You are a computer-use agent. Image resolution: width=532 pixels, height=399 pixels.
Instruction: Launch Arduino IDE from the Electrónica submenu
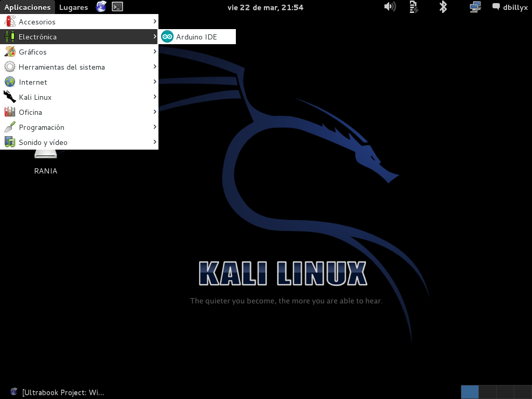(197, 36)
